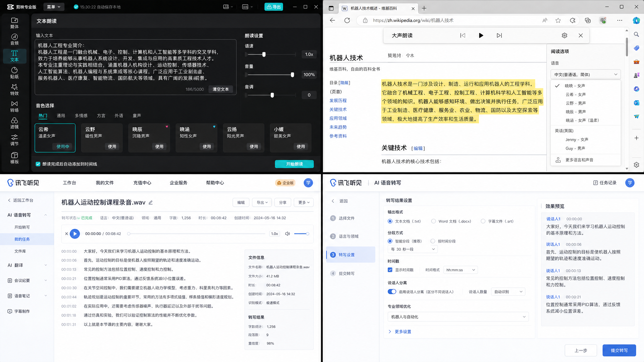Screen dimensions: 644x362
Task: Open the Edge sidebar Outlook icon
Action: point(636,103)
